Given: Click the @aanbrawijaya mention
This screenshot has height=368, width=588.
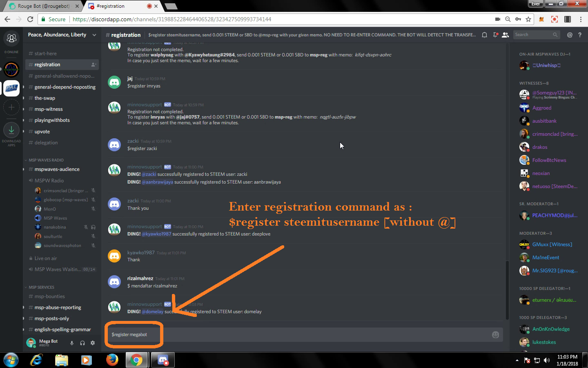Looking at the screenshot, I should click(157, 182).
